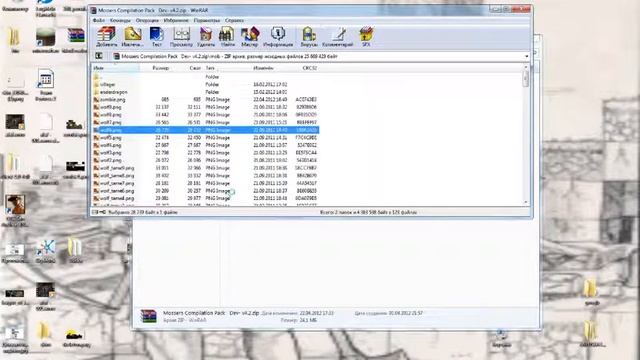Screen dimensions: 640x360
Task: Click the Извлечь (Extract) toolbar icon
Action: (133, 36)
